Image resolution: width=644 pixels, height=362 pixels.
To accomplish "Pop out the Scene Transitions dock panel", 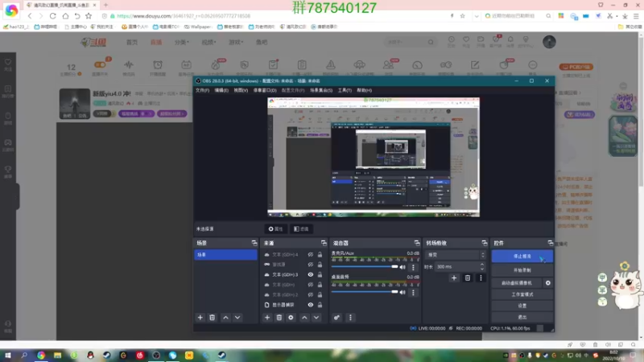I will click(485, 243).
